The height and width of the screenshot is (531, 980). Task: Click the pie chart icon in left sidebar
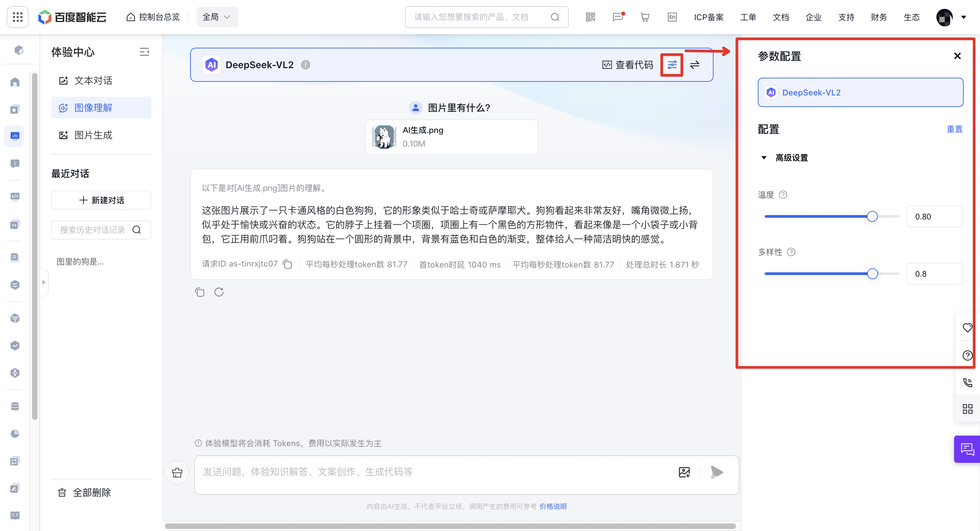[x=15, y=434]
